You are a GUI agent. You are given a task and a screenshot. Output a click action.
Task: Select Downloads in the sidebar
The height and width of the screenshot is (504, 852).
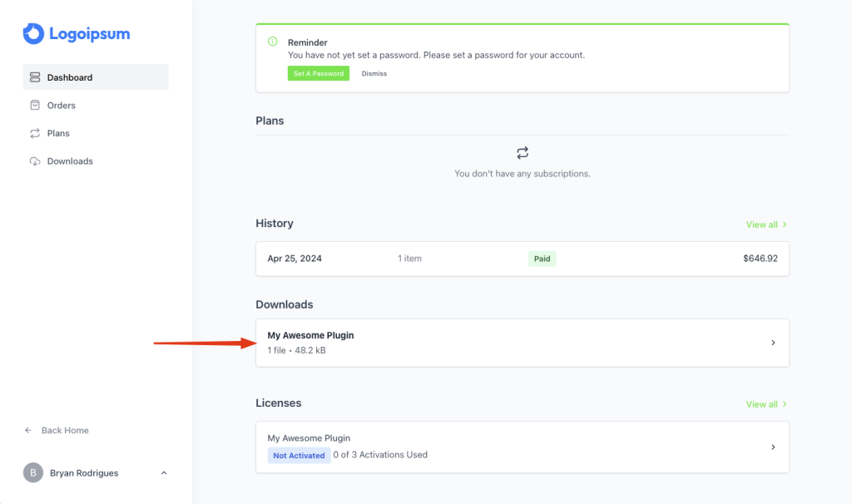(x=70, y=161)
